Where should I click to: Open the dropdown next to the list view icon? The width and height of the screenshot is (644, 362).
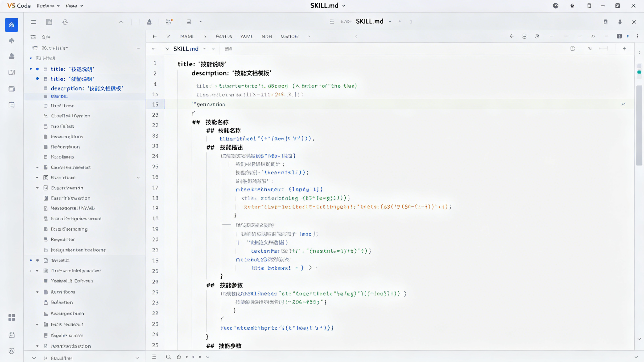[201, 22]
